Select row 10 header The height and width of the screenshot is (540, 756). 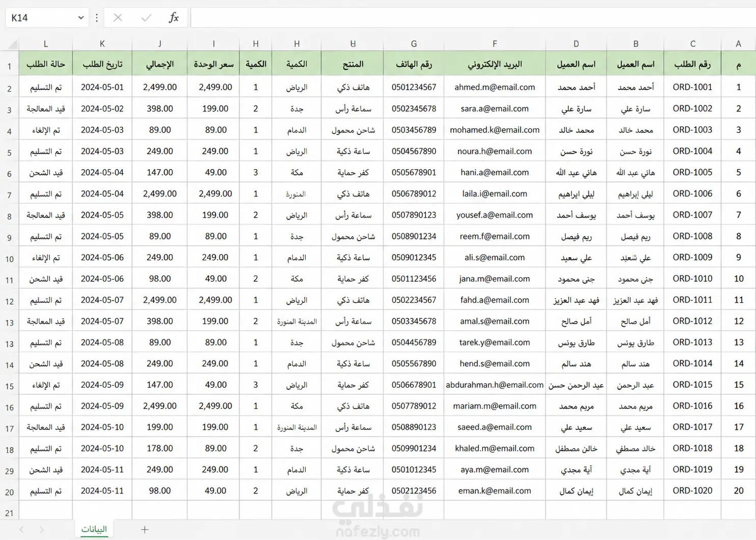pyautogui.click(x=9, y=259)
